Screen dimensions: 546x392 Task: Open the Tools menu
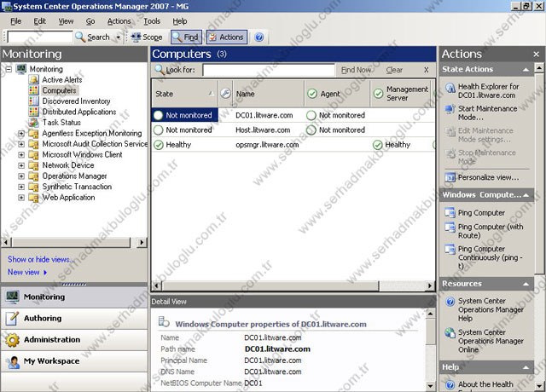(152, 21)
